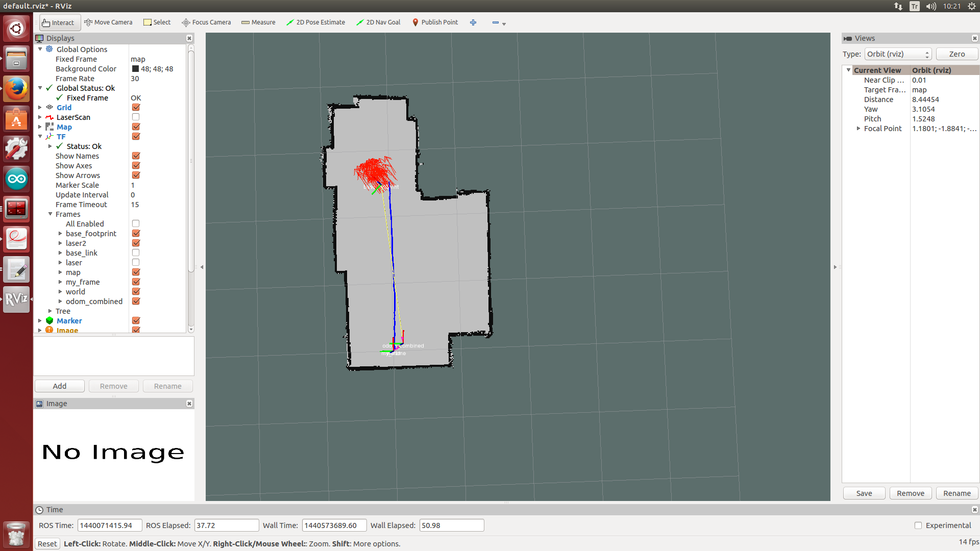980x551 pixels.
Task: Collapse the Frames tree node
Action: coord(51,214)
